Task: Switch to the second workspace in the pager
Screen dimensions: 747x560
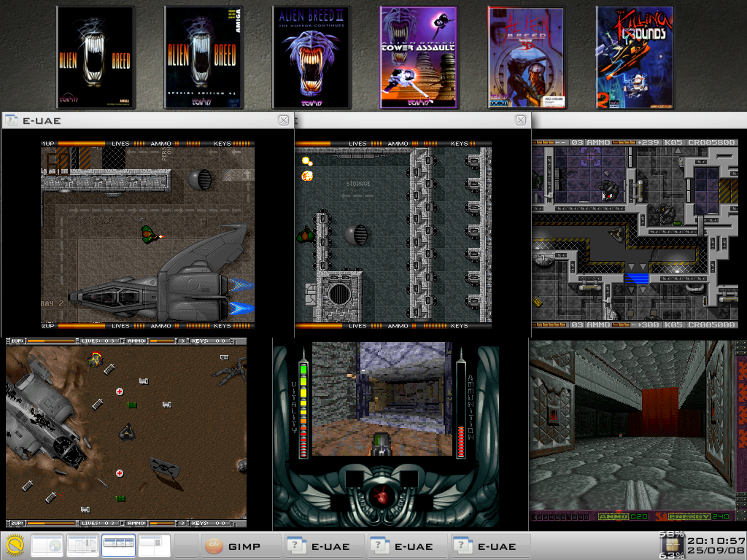Action: (x=83, y=545)
